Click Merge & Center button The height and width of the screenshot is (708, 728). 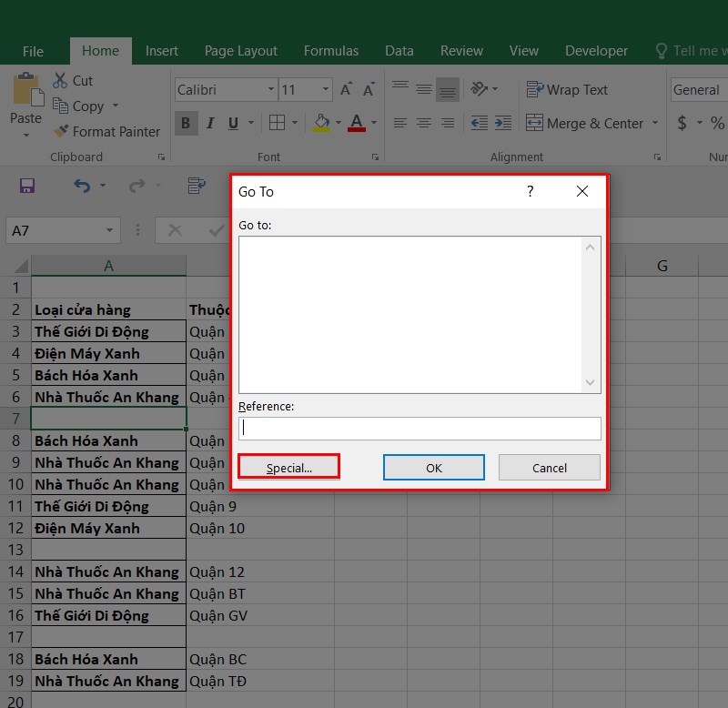pyautogui.click(x=584, y=123)
